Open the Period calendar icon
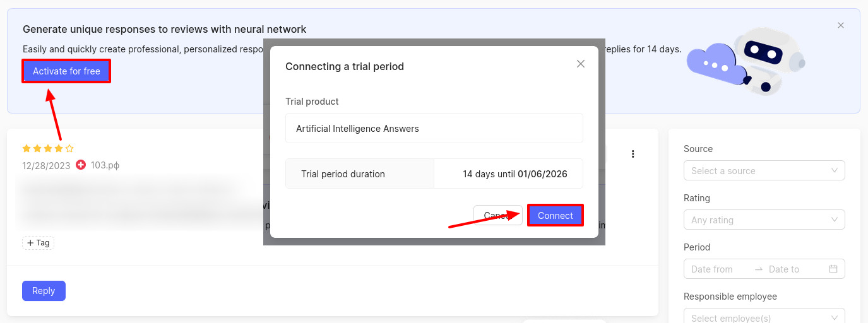 833,269
